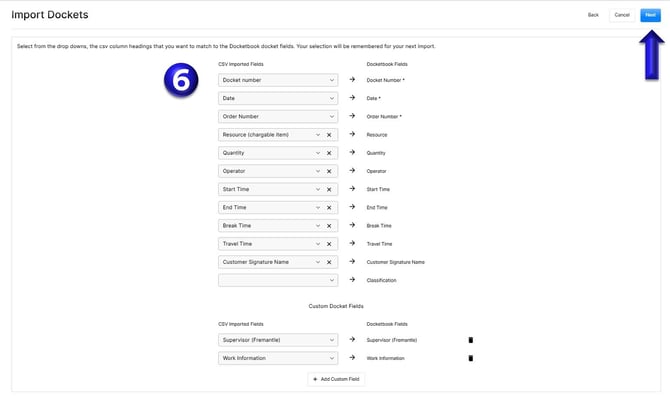Clear the Operator field selection
670x398 pixels.
coord(329,171)
